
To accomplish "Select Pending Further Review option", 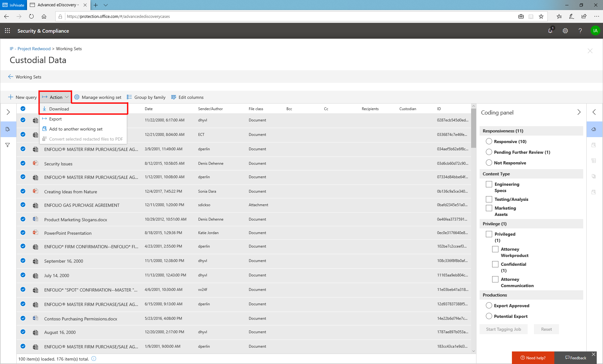I will [489, 152].
